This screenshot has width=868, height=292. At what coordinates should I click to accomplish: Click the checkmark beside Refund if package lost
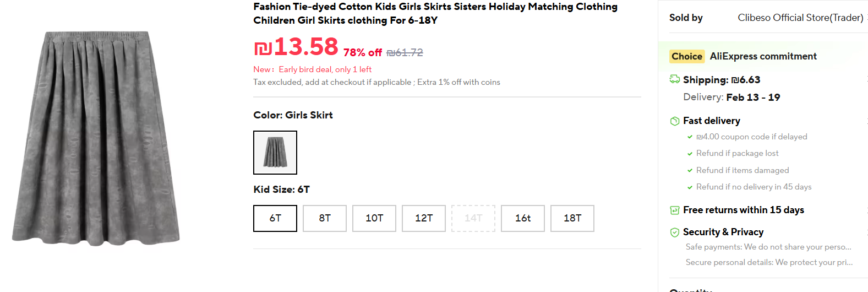click(690, 154)
